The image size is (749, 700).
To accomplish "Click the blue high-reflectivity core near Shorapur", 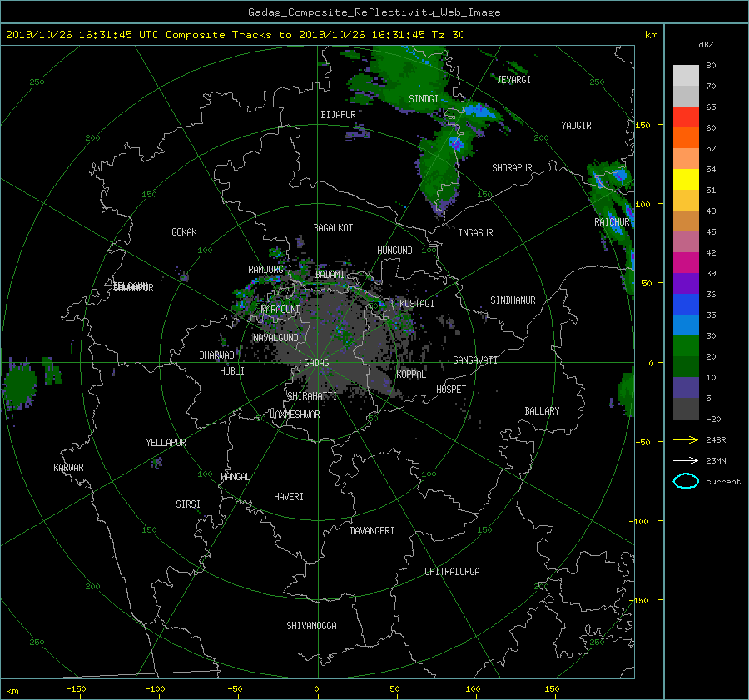I will (x=456, y=142).
